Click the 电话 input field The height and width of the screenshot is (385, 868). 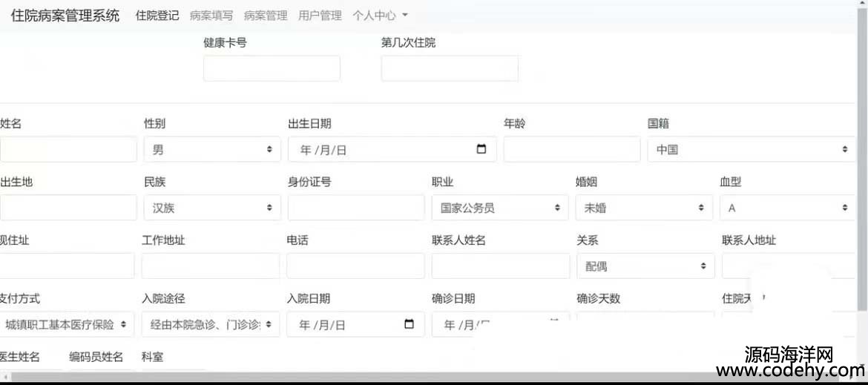pyautogui.click(x=355, y=266)
